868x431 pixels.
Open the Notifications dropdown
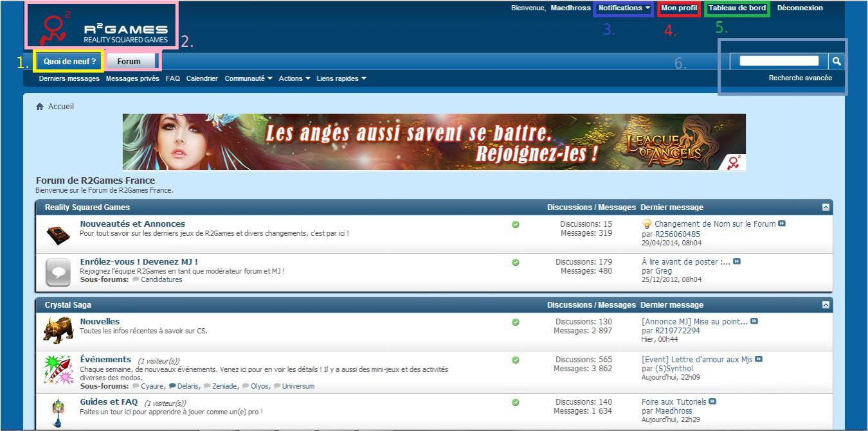pyautogui.click(x=624, y=8)
